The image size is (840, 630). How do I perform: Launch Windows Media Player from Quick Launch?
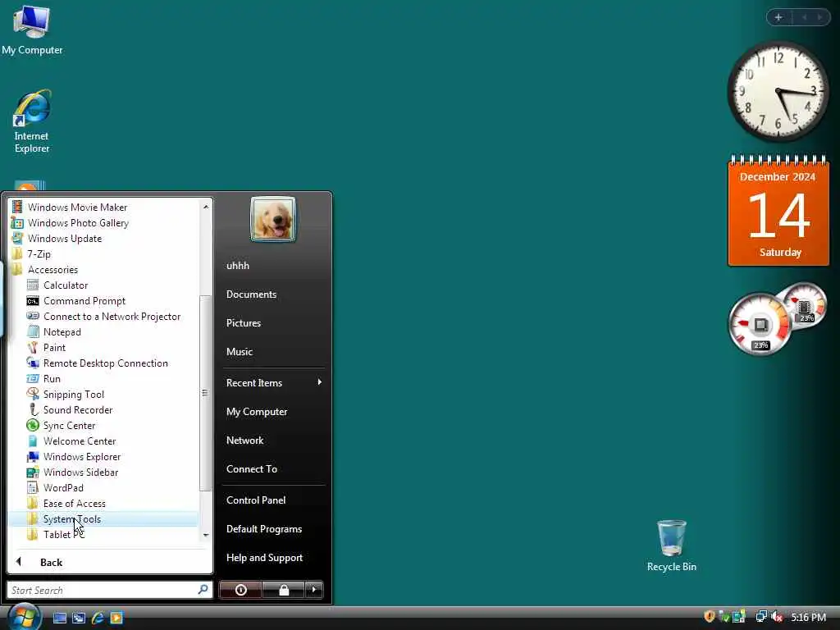(116, 618)
